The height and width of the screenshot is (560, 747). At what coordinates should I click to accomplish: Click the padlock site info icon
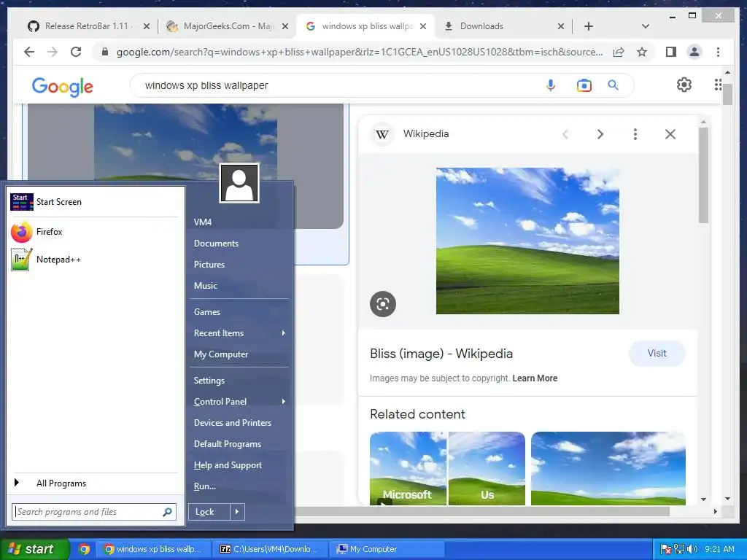click(x=105, y=52)
